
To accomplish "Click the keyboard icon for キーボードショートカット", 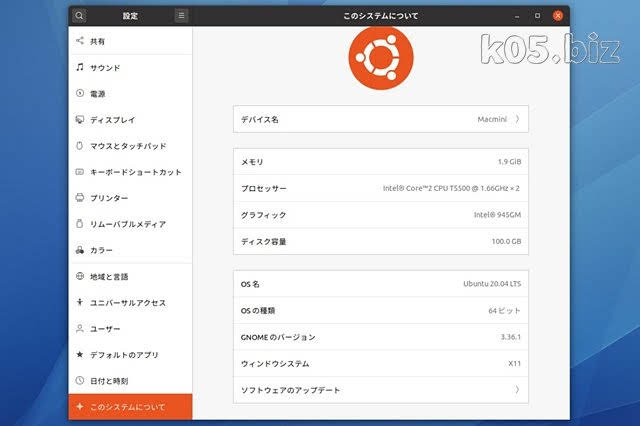I will tap(80, 171).
